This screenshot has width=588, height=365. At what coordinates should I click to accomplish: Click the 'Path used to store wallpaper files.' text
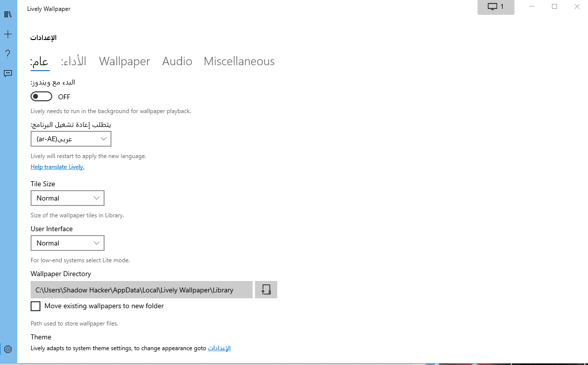click(x=74, y=324)
